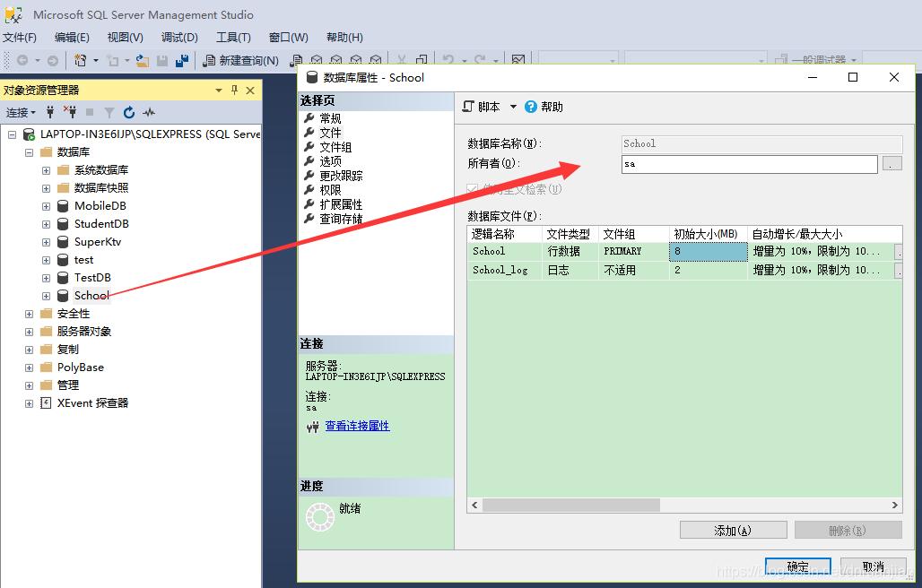Open the 工具(T) menu
Image resolution: width=922 pixels, height=588 pixels.
(x=233, y=37)
